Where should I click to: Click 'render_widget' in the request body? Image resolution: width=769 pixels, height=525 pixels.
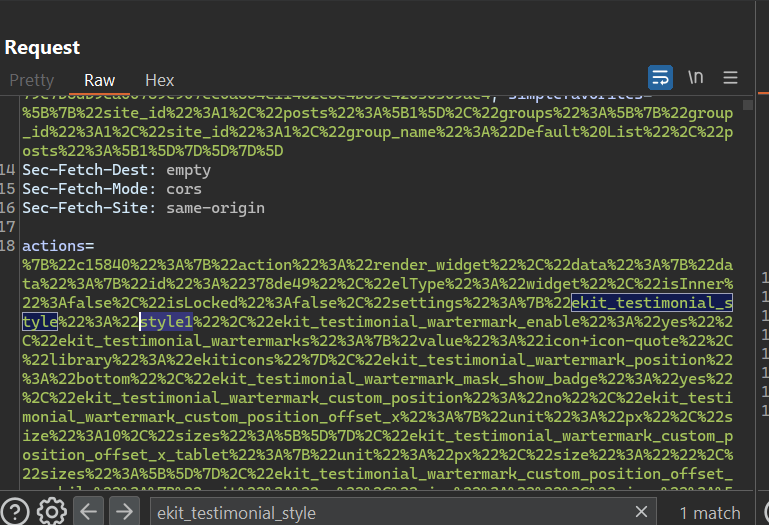[431, 265]
